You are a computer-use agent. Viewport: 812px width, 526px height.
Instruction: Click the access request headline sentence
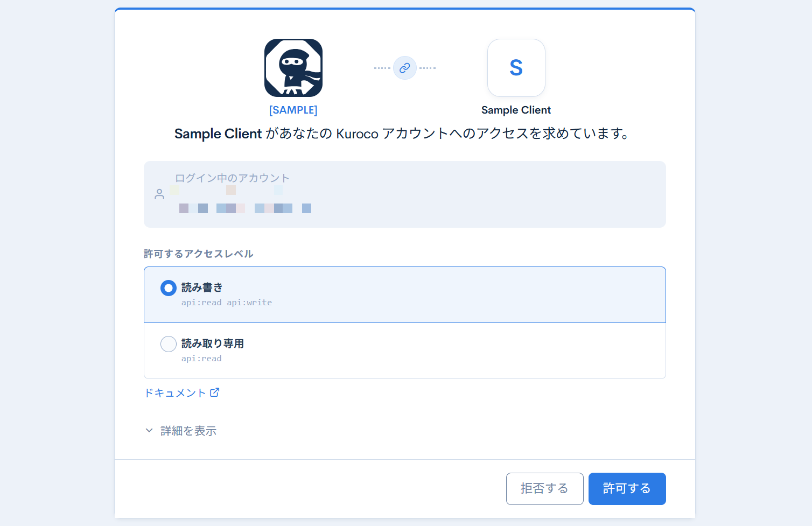402,134
